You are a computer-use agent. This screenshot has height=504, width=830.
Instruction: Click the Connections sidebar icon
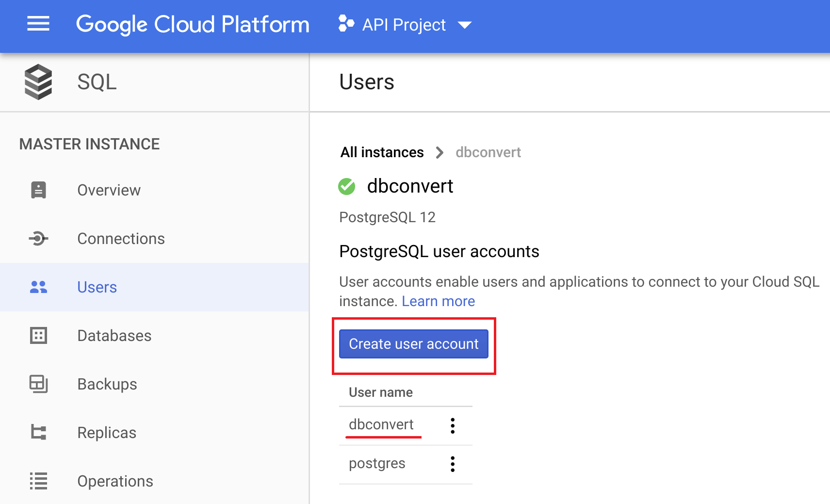tap(38, 238)
